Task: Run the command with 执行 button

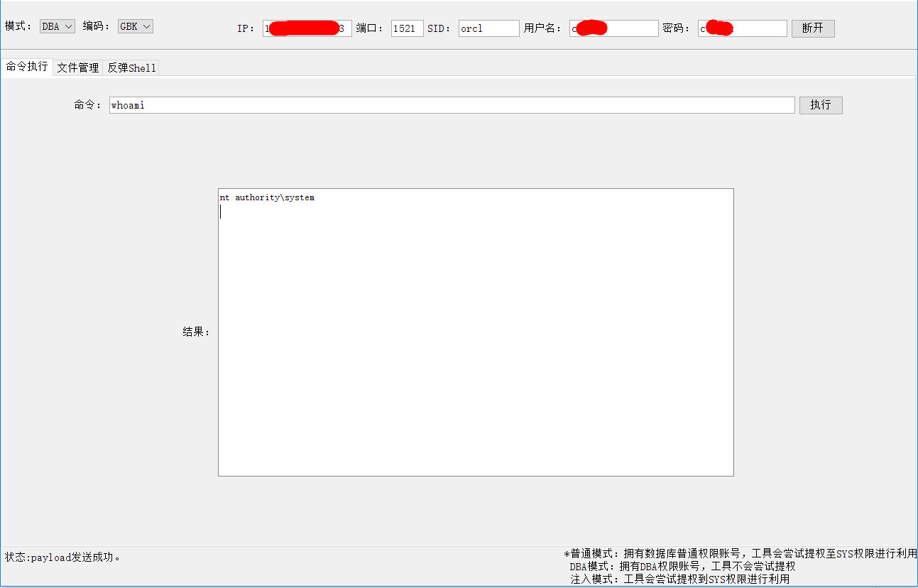Action: click(x=821, y=105)
